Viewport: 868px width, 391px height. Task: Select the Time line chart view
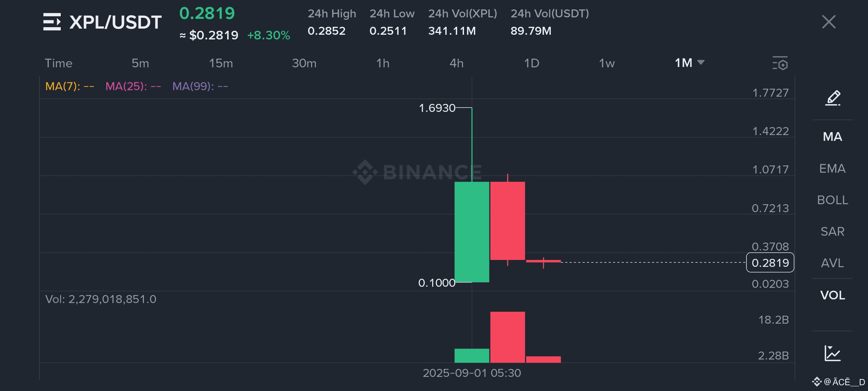point(59,63)
